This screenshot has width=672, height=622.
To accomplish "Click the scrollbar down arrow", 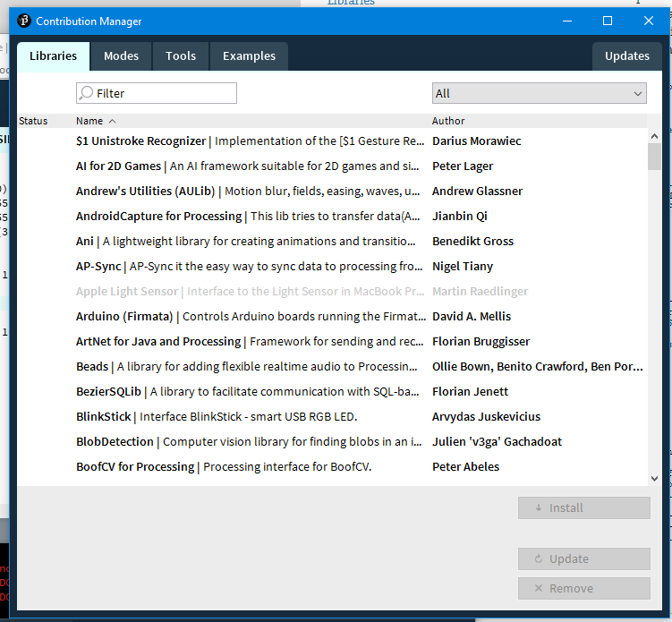I will click(654, 479).
